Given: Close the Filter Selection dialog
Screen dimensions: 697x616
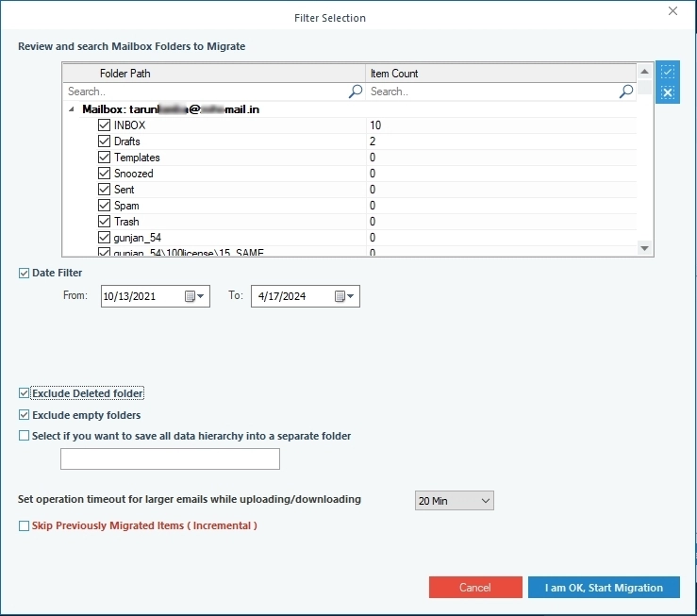Looking at the screenshot, I should click(673, 11).
